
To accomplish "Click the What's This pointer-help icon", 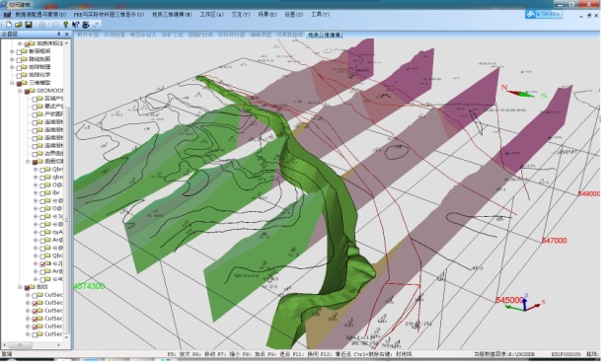I will click(x=75, y=25).
